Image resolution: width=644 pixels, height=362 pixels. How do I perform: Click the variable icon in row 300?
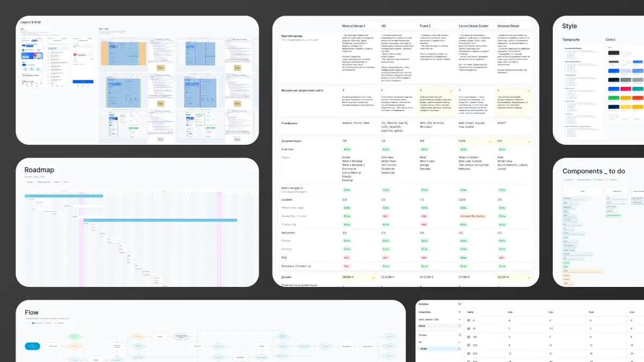point(469,353)
